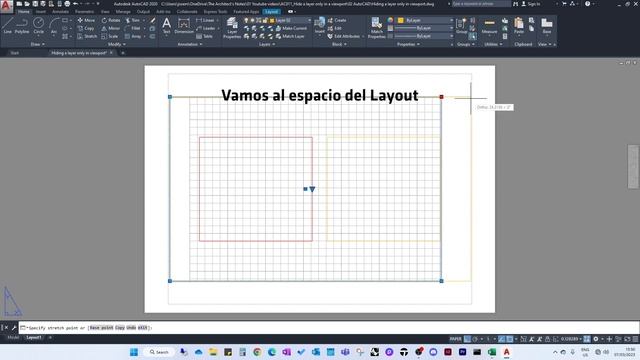640x360 pixels.
Task: Expand the Draw panel
Action: pyautogui.click(x=38, y=44)
